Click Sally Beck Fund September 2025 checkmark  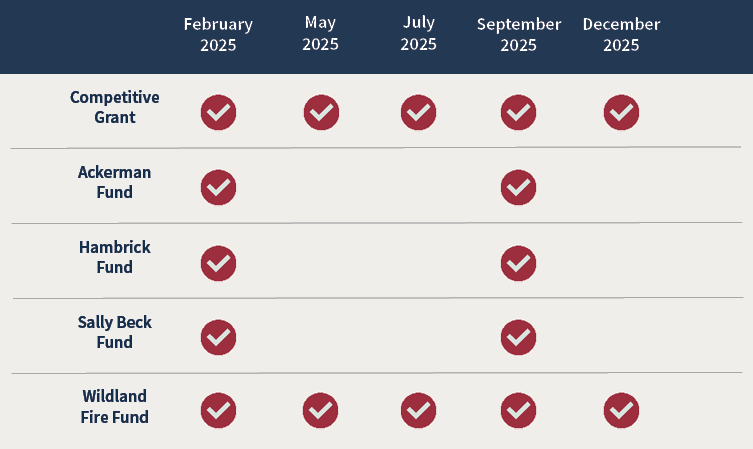[519, 338]
